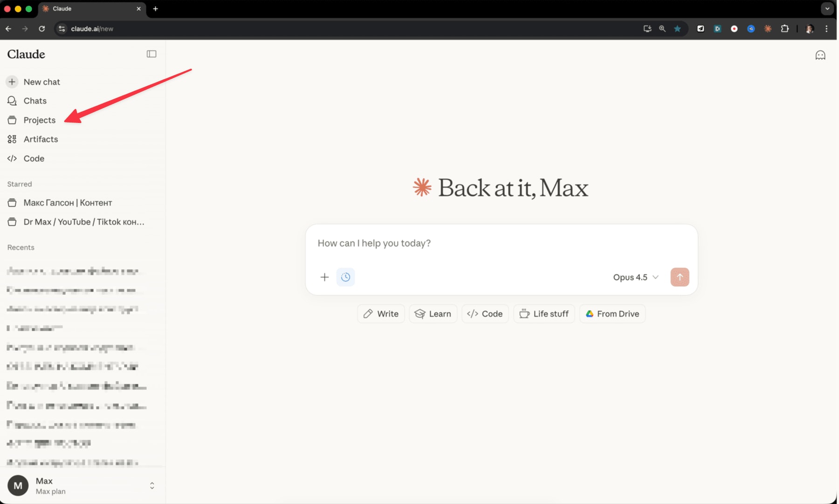The height and width of the screenshot is (504, 839).
Task: Click the Artifacts shapes icon
Action: 12,139
